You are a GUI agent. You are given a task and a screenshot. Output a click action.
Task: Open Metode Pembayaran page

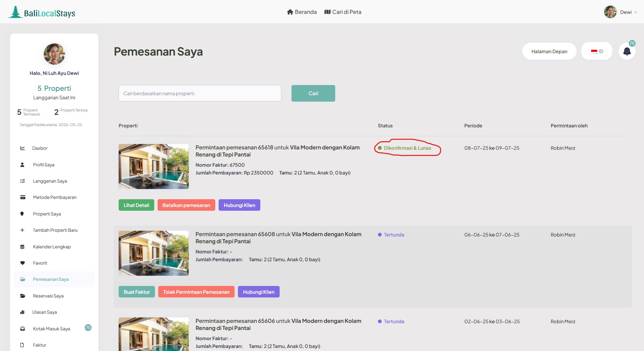click(54, 197)
